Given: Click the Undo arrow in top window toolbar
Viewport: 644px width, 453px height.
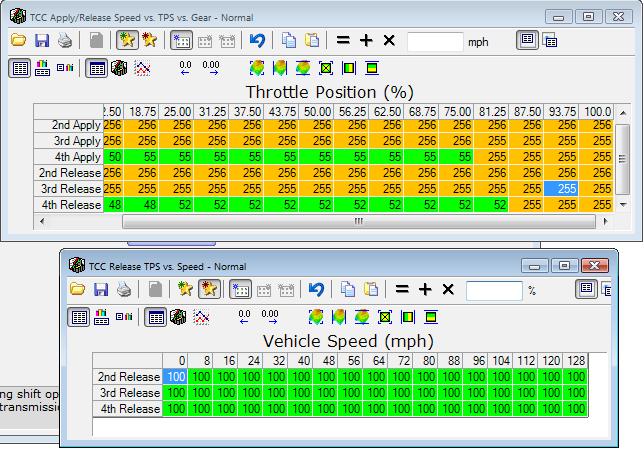Looking at the screenshot, I should [258, 41].
